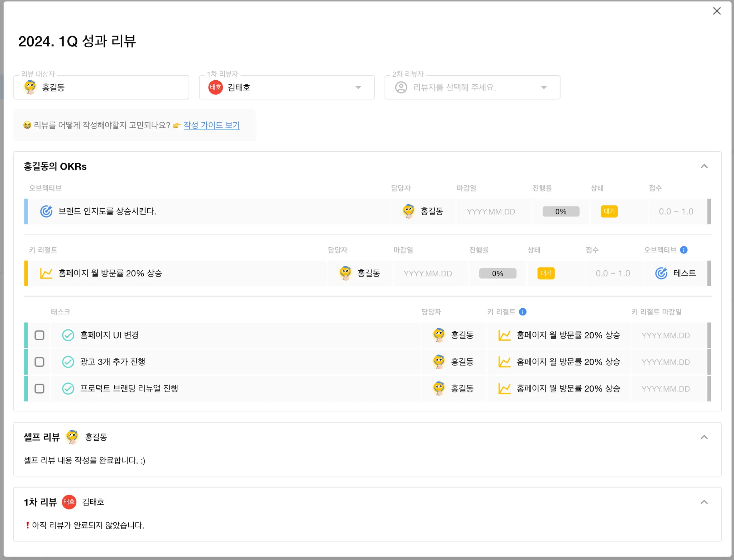Click the info icon next to 오브젝티브 column header
The image size is (734, 560).
coord(684,250)
